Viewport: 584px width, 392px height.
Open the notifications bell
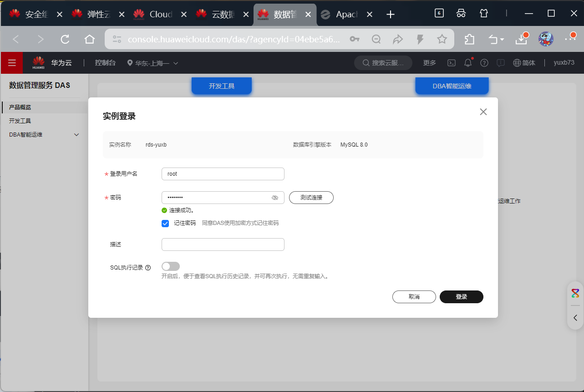pyautogui.click(x=468, y=63)
